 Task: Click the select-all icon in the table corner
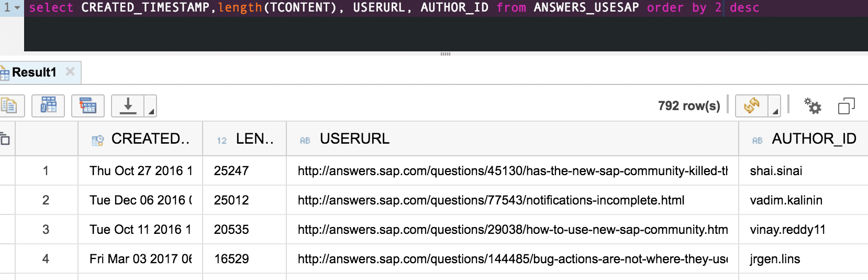coord(5,139)
